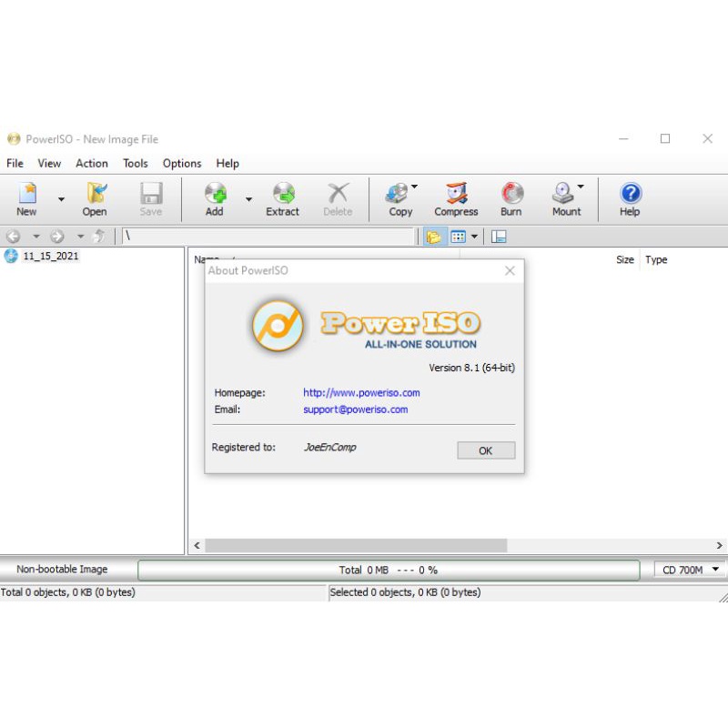728x728 pixels.
Task: Click the Total 0 objects status text
Action: tap(67, 592)
